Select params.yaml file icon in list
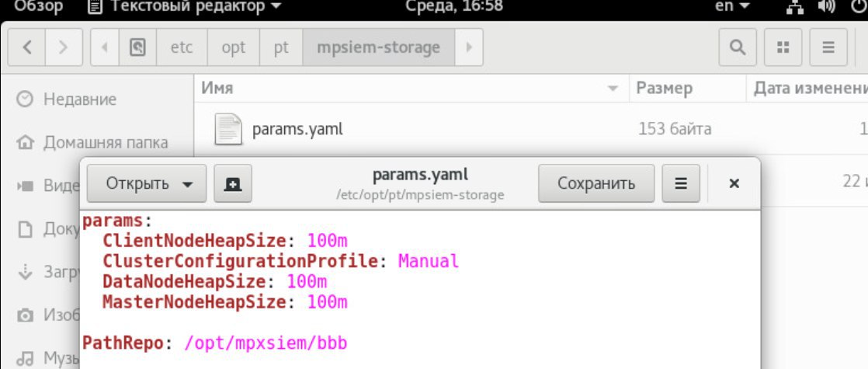The height and width of the screenshot is (369, 868). point(228,129)
